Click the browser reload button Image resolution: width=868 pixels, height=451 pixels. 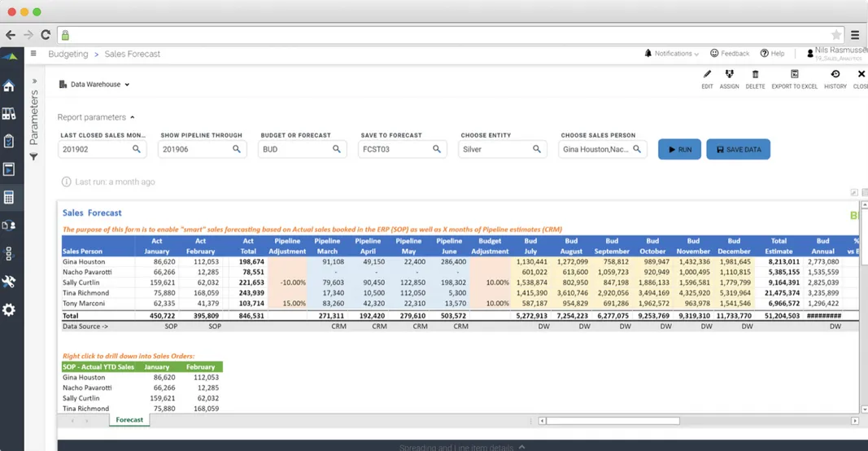46,35
